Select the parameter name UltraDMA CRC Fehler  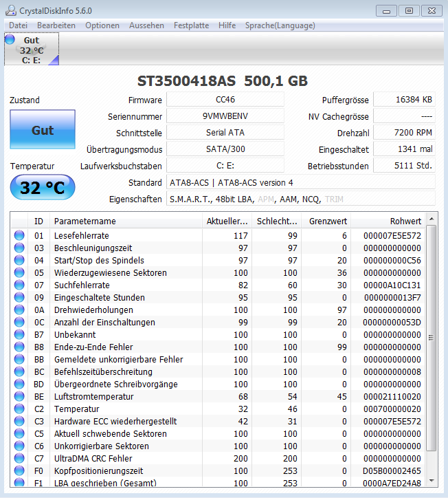(x=93, y=459)
